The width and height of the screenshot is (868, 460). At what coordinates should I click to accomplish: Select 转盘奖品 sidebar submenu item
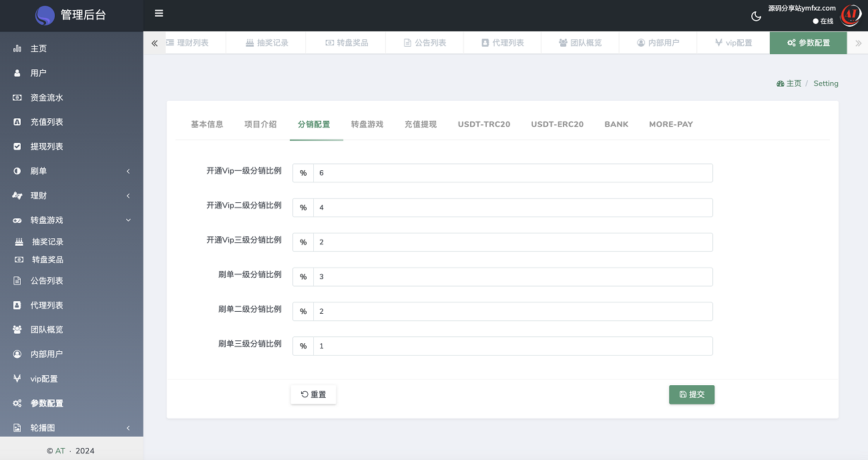click(47, 260)
